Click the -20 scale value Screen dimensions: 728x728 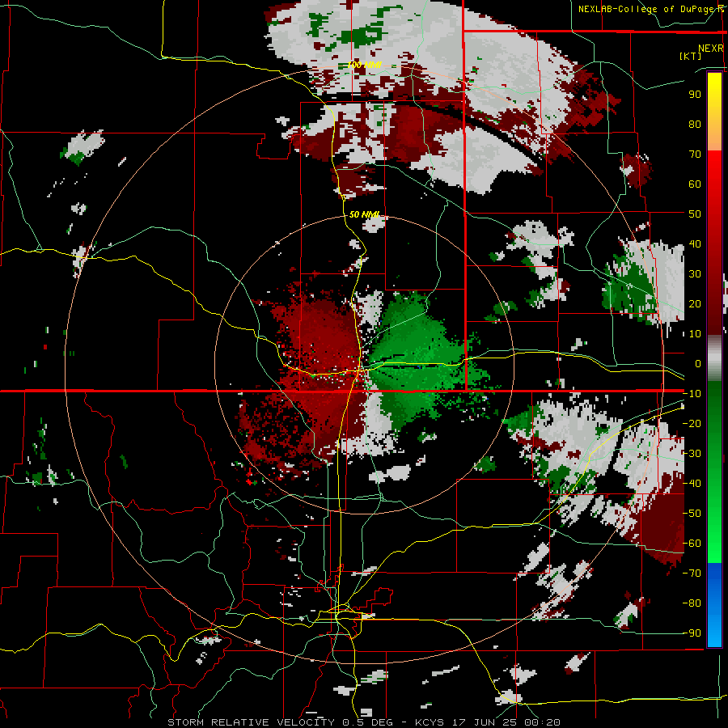coord(692,423)
